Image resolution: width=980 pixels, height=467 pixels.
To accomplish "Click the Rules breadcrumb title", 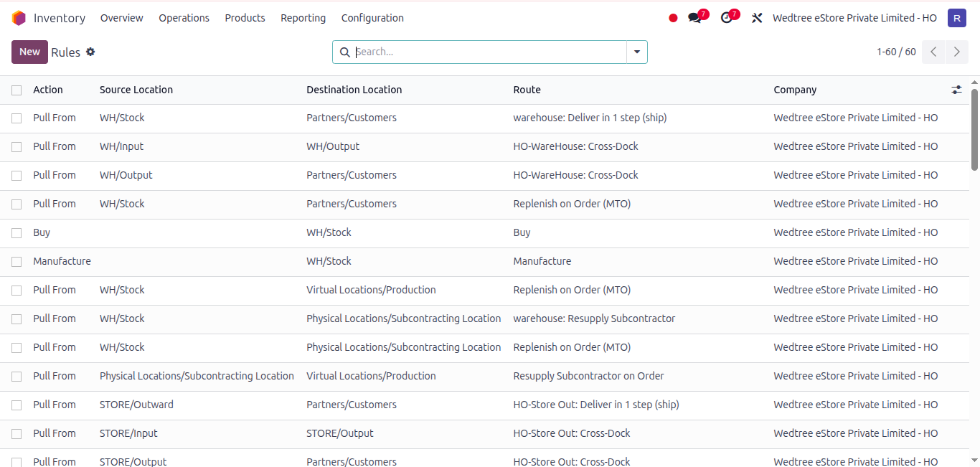I will click(66, 52).
